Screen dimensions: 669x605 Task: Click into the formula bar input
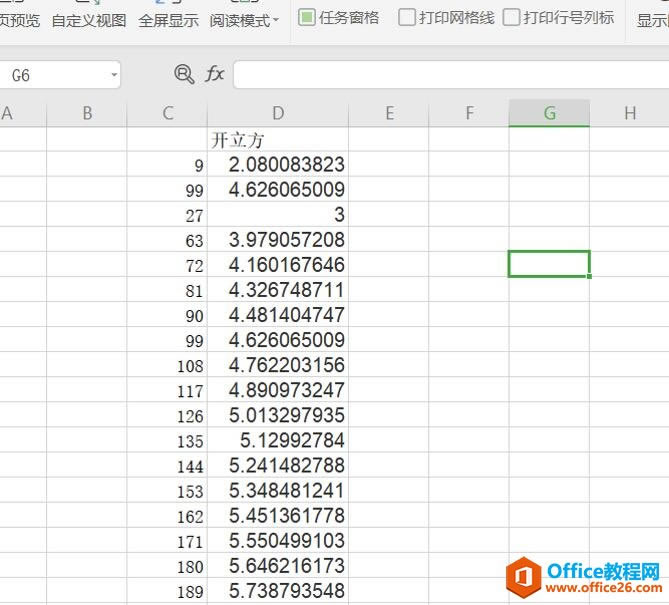tap(451, 75)
